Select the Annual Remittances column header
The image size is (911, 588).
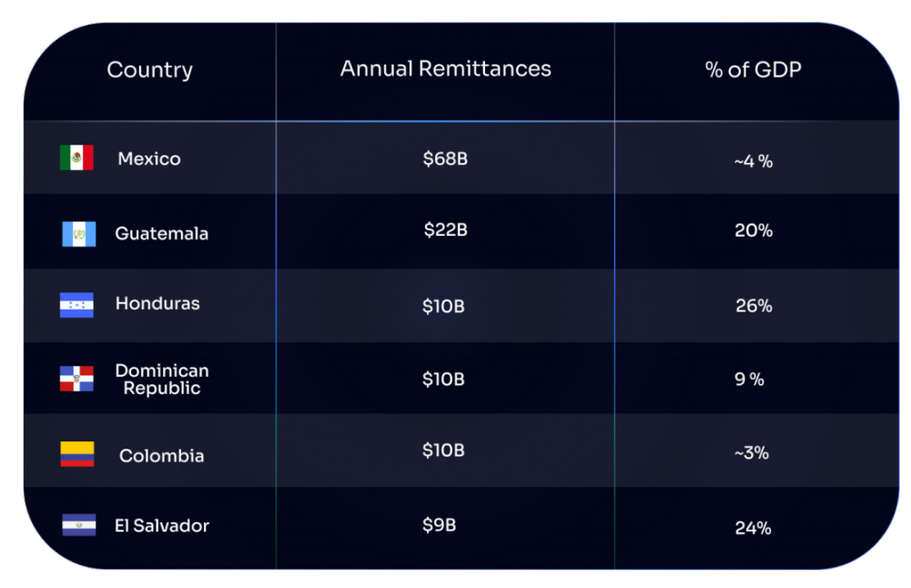[x=445, y=68]
